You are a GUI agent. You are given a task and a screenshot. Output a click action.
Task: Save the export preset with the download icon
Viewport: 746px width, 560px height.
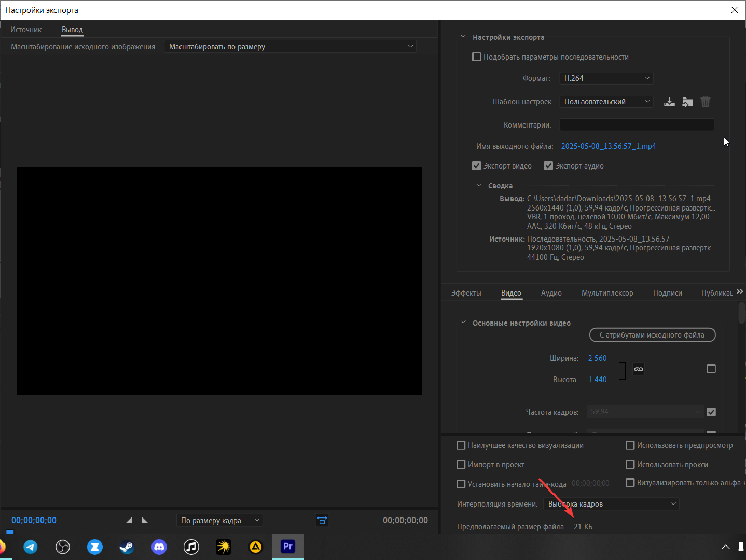point(669,102)
